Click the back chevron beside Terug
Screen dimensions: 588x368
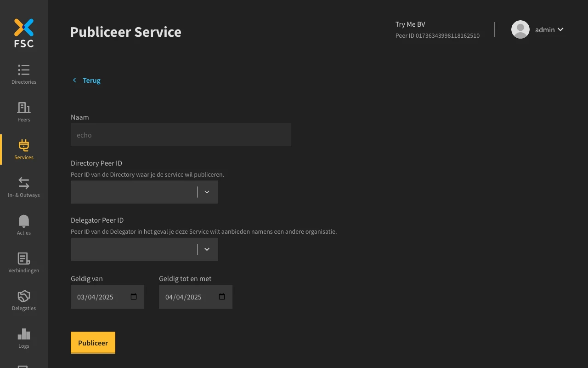(74, 80)
